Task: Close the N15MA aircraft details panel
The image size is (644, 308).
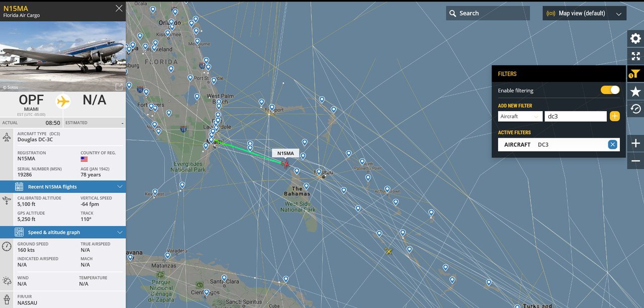Action: [119, 9]
